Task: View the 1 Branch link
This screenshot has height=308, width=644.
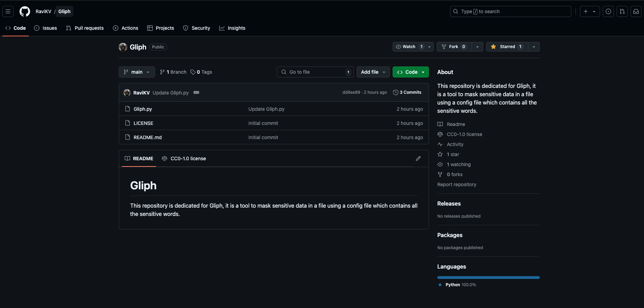Action: (173, 72)
